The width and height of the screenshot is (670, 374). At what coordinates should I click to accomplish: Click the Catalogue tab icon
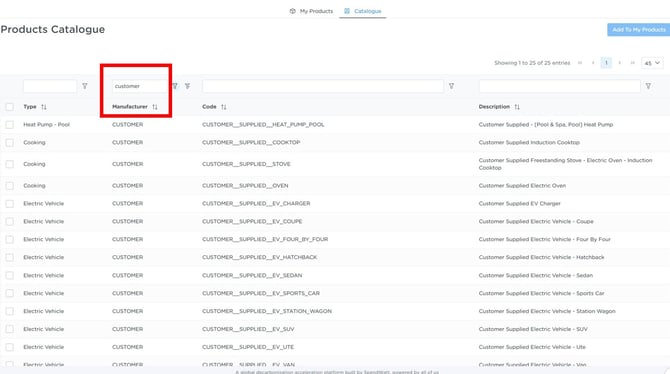point(347,11)
